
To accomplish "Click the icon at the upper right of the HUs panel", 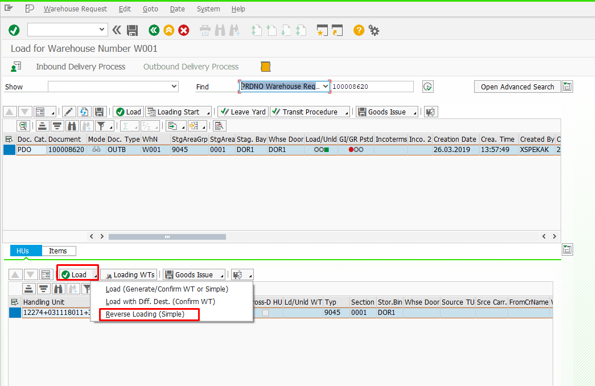I will click(x=567, y=250).
